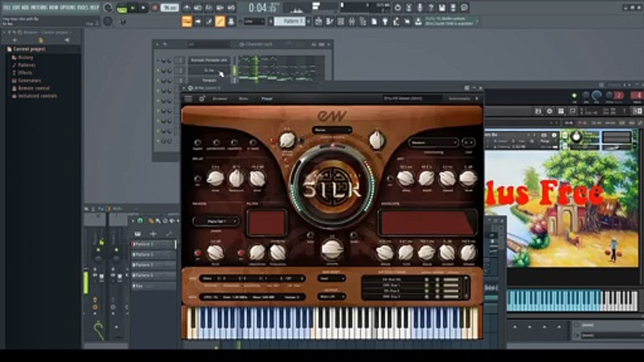Toggle the mute LED for Er Hu channel

[158, 70]
